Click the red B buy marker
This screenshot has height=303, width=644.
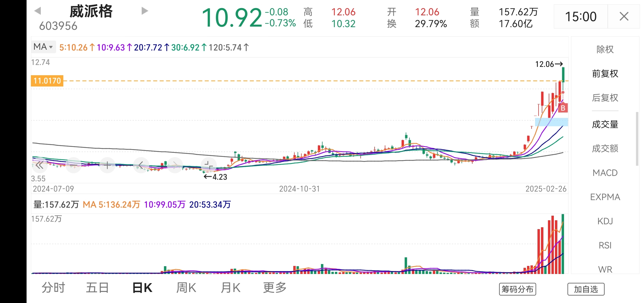point(563,108)
